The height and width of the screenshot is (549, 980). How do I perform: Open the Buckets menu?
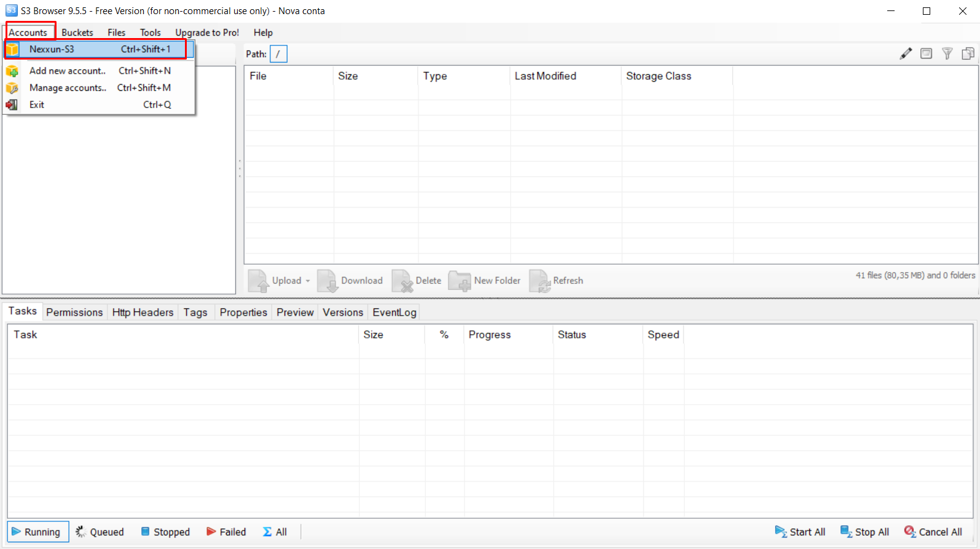pos(77,33)
